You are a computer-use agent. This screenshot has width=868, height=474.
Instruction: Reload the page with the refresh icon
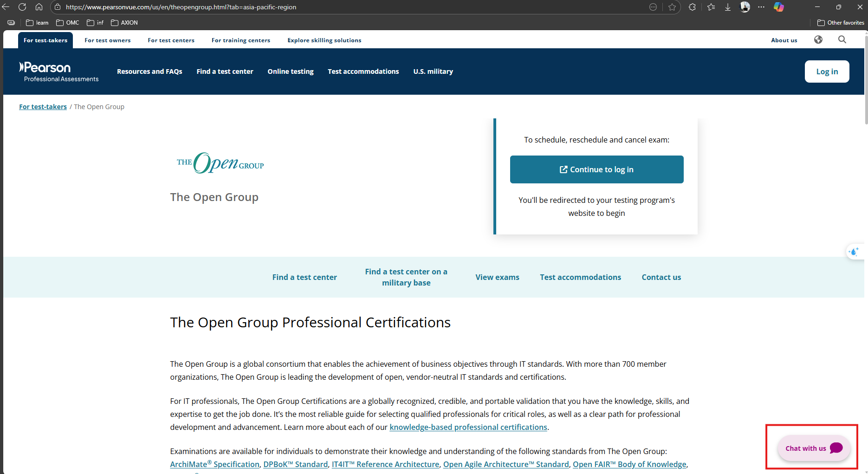click(x=22, y=7)
